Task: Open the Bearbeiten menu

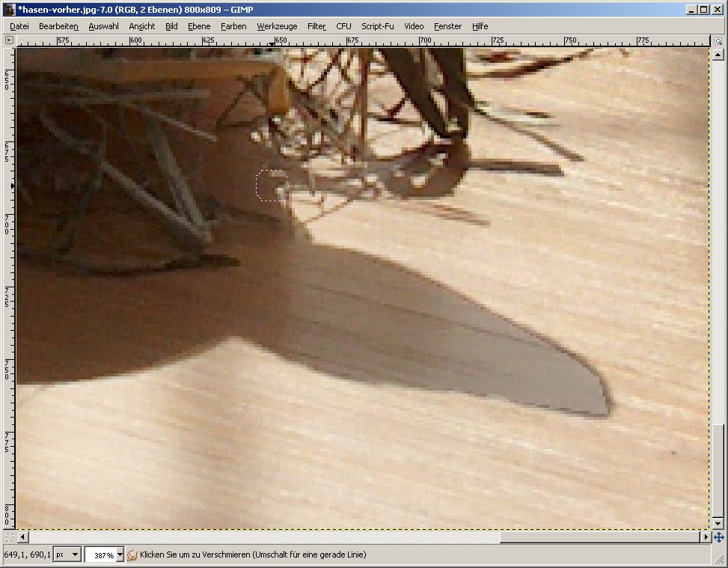Action: (x=58, y=26)
